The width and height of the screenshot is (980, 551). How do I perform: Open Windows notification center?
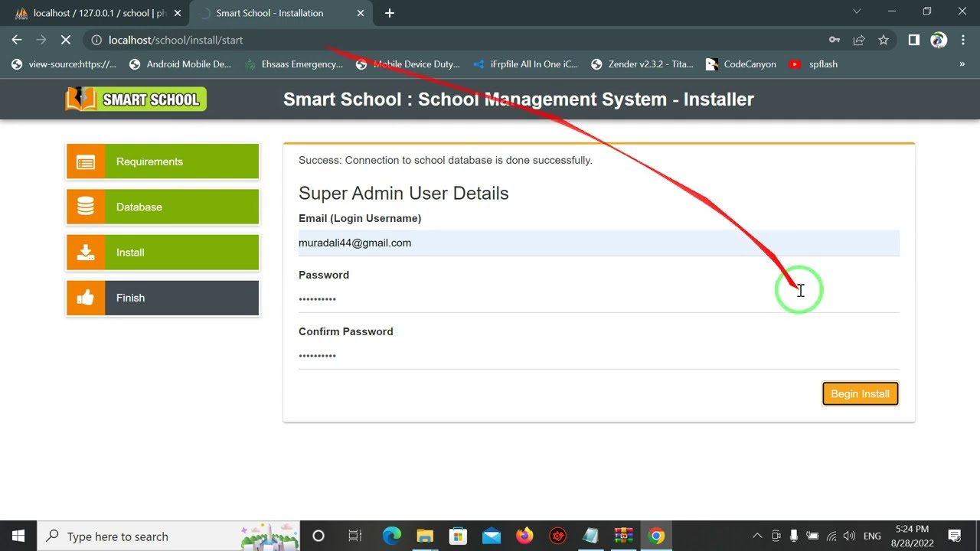tap(955, 536)
